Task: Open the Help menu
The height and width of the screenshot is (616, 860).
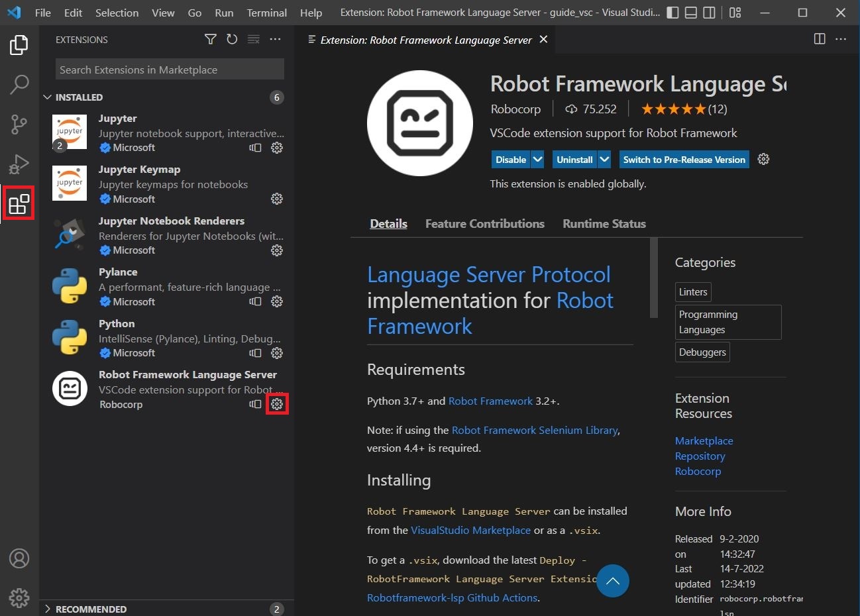Action: (311, 13)
